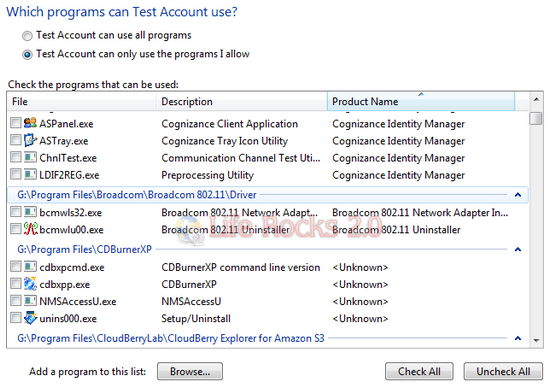Sort by the Description column header
550x388 pixels.
pos(241,102)
